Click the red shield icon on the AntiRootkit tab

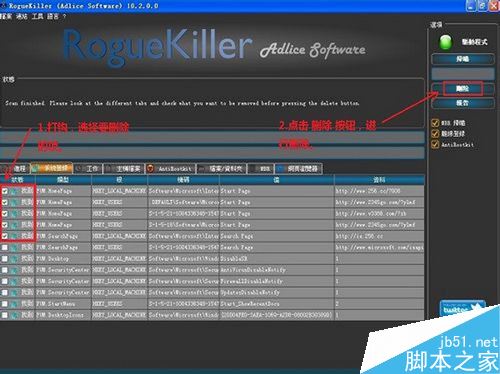tap(150, 169)
